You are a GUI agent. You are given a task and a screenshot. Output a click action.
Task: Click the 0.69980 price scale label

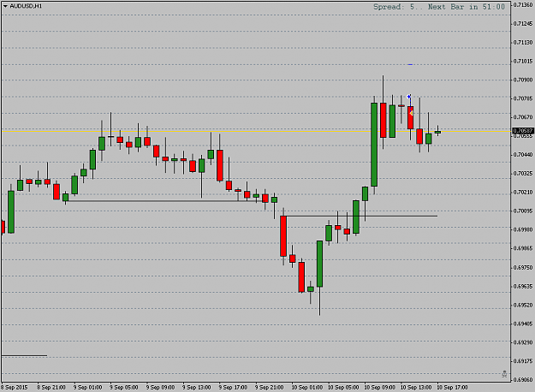coord(523,229)
